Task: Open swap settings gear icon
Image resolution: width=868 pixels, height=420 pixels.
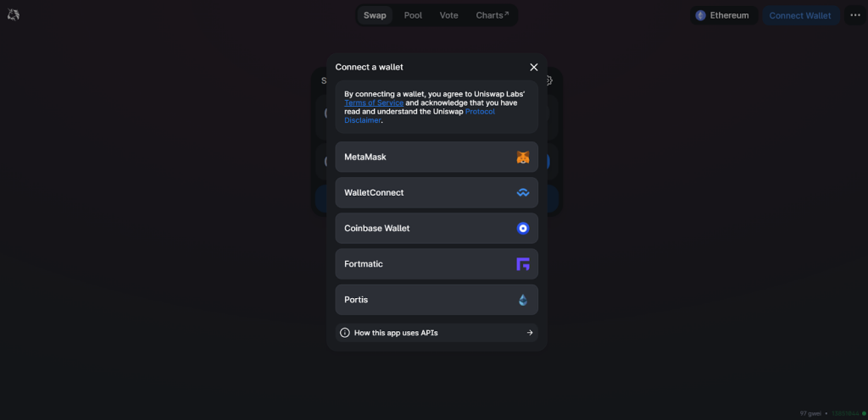Action: [548, 80]
